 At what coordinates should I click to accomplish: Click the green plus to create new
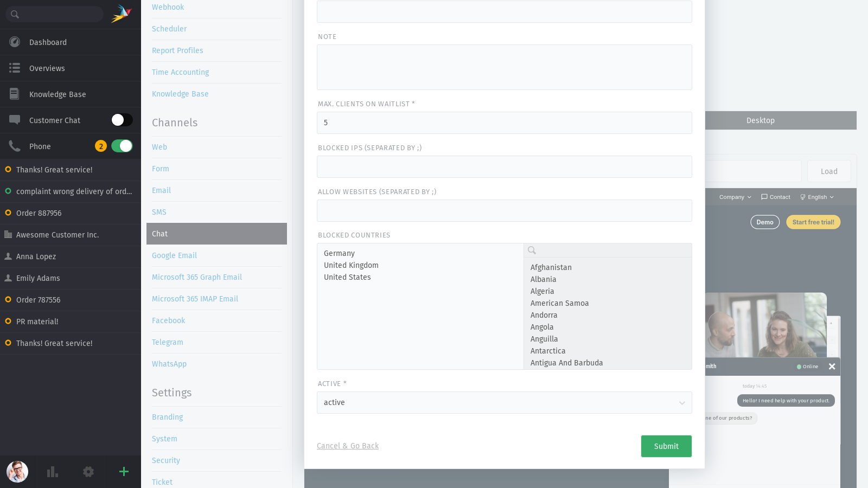coord(124,472)
